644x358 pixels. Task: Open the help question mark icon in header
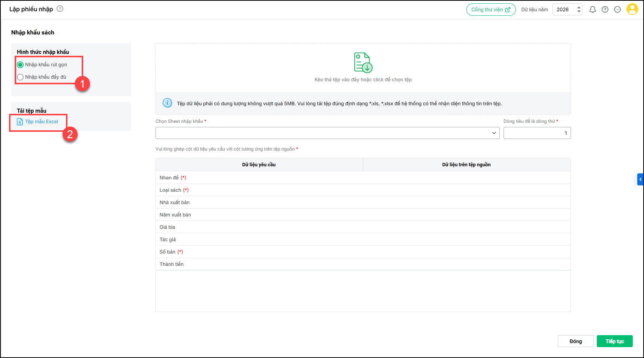pos(605,10)
